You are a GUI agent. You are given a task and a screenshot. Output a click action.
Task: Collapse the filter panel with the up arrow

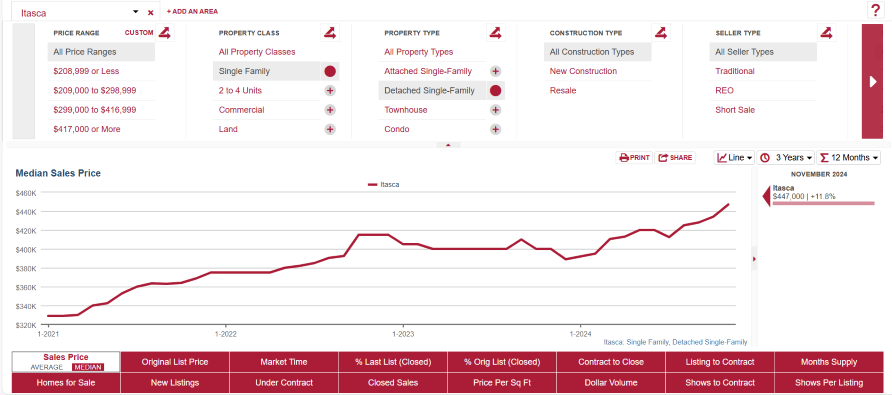coord(448,145)
